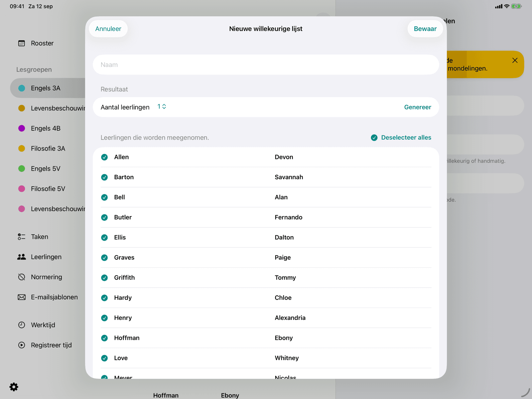The height and width of the screenshot is (399, 532).
Task: Click Annuleer to cancel the list
Action: point(108,29)
